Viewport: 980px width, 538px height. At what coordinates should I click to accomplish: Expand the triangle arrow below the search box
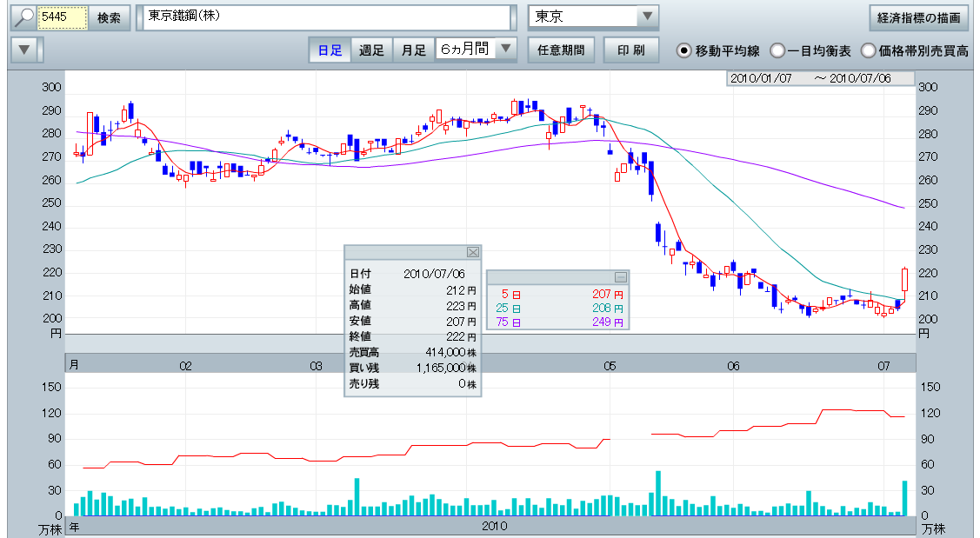click(25, 50)
